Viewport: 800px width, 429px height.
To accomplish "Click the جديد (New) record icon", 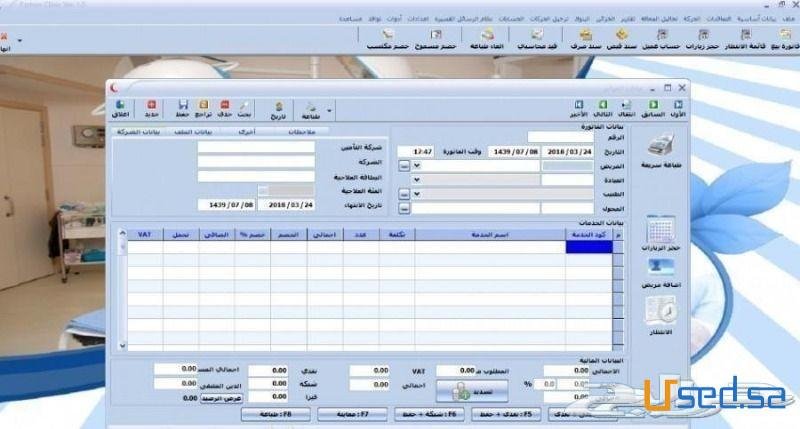I will coord(152,108).
